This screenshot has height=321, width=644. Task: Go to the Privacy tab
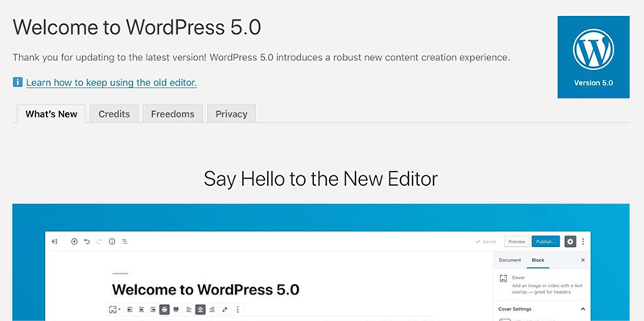click(231, 113)
